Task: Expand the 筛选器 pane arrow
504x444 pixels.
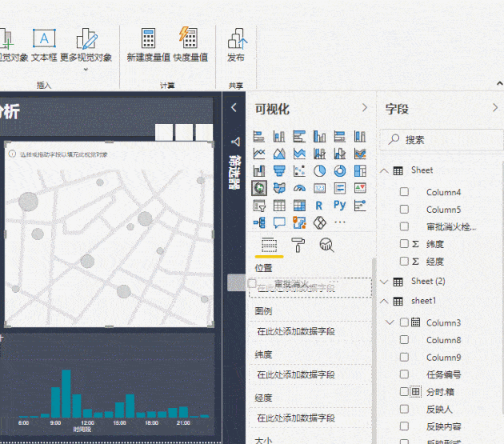Action: click(x=234, y=107)
